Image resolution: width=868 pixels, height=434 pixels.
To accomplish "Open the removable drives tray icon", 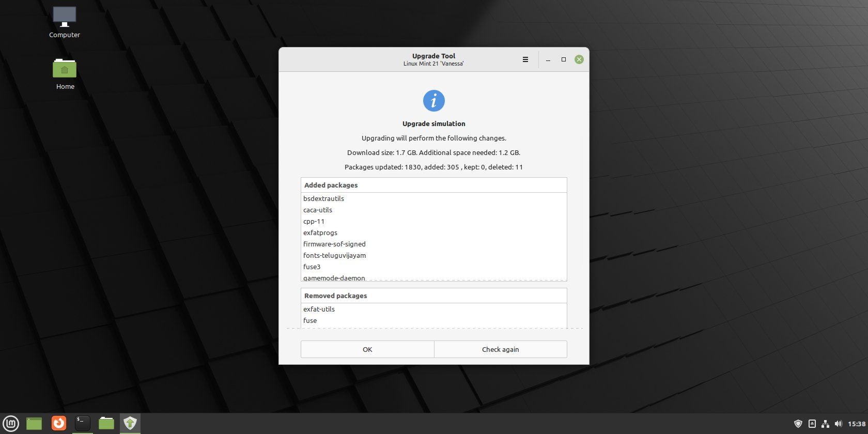I will pos(812,424).
